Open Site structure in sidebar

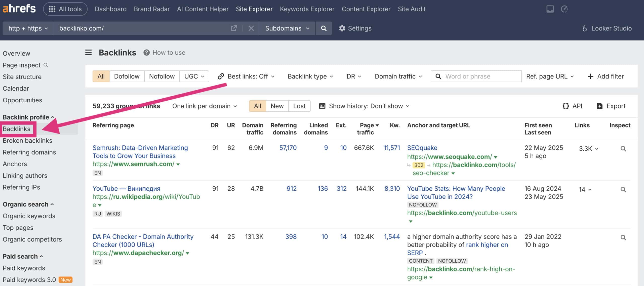22,77
